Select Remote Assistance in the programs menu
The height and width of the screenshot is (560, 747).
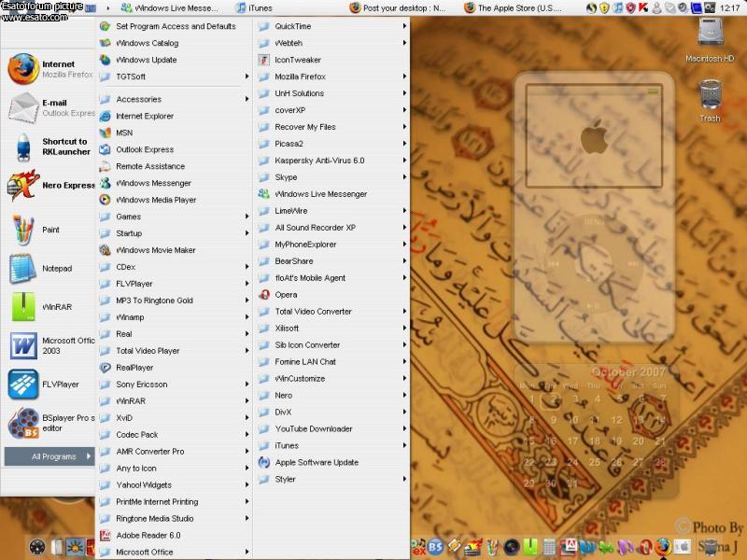[174, 166]
